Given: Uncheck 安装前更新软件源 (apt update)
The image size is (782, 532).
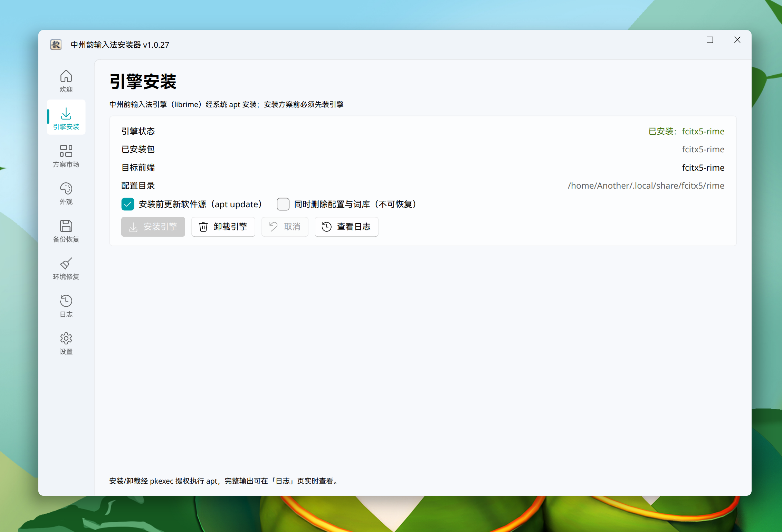Looking at the screenshot, I should coord(127,204).
